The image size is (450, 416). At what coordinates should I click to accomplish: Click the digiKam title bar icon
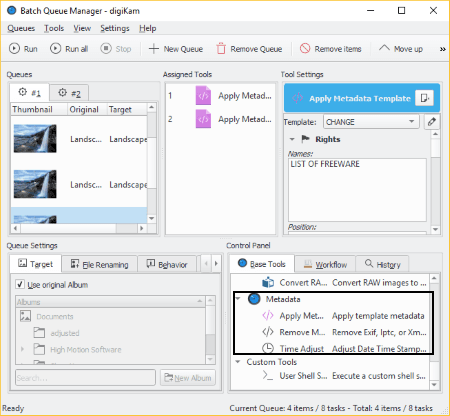click(12, 10)
